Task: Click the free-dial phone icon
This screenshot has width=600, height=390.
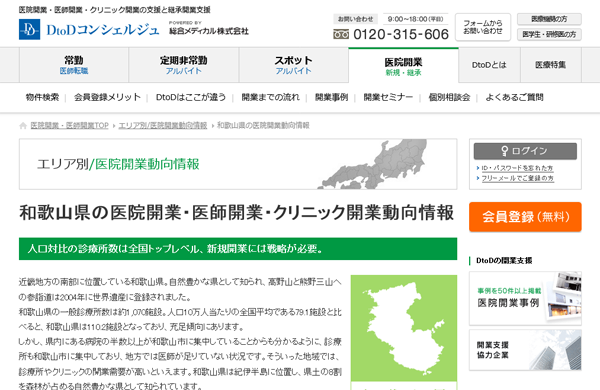Action: pyautogui.click(x=341, y=34)
